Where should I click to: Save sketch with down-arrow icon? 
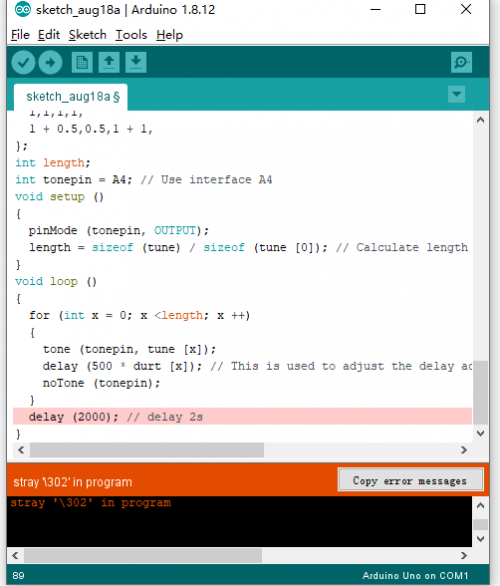coord(136,62)
